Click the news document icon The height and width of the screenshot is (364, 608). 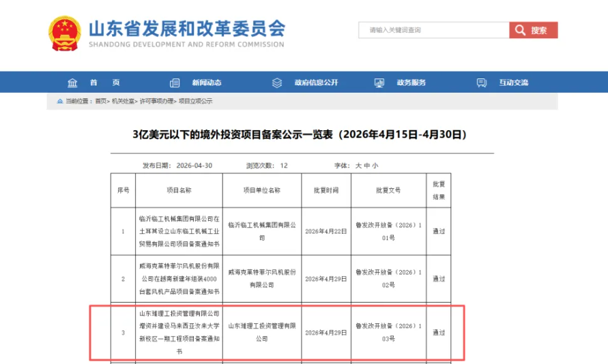click(175, 82)
